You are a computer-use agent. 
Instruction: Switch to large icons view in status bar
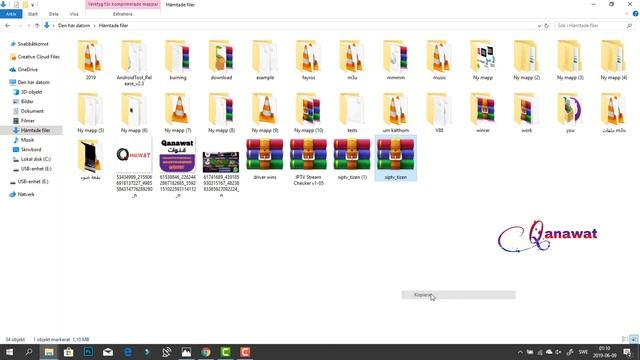(x=634, y=339)
